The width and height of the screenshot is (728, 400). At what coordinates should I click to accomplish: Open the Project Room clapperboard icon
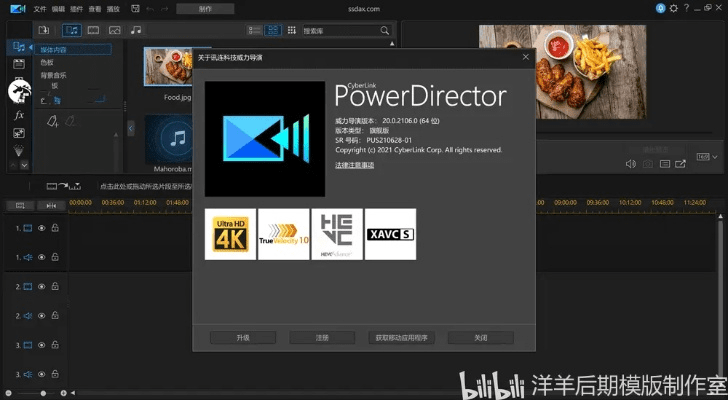coord(19,64)
